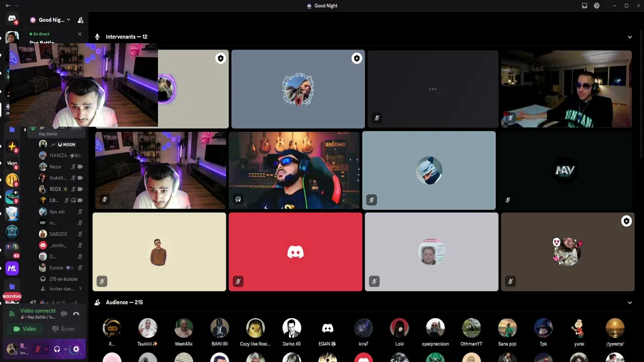Click the 215 en écoute listeners row
Screen dimensions: 644x362
(x=60, y=279)
